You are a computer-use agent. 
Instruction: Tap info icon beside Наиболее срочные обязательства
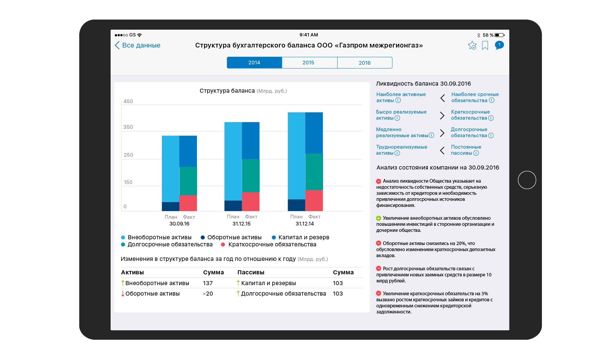click(x=492, y=100)
